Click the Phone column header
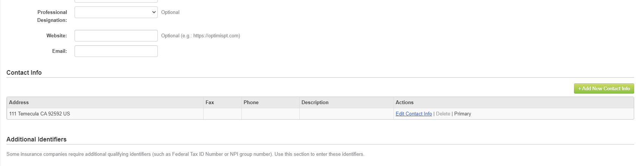The height and width of the screenshot is (166, 644). [251, 103]
